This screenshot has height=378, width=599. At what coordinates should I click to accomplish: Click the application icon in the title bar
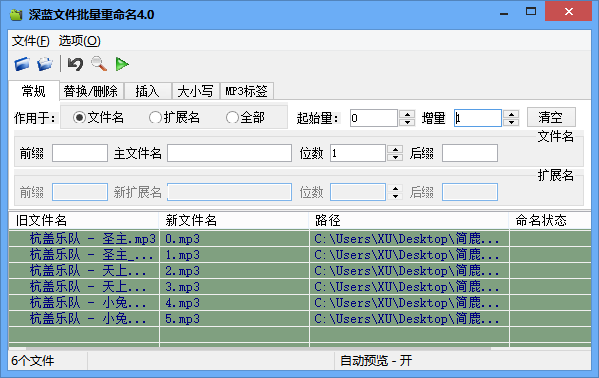tap(16, 15)
